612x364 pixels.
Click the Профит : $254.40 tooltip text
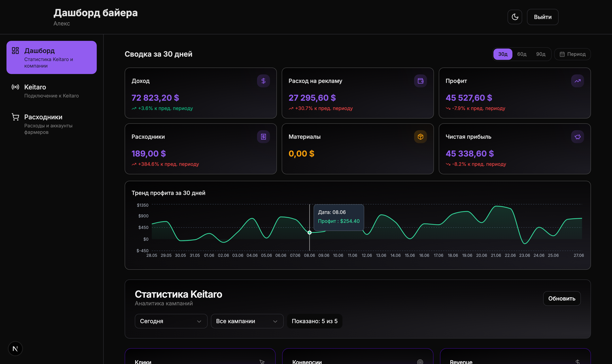(x=339, y=221)
